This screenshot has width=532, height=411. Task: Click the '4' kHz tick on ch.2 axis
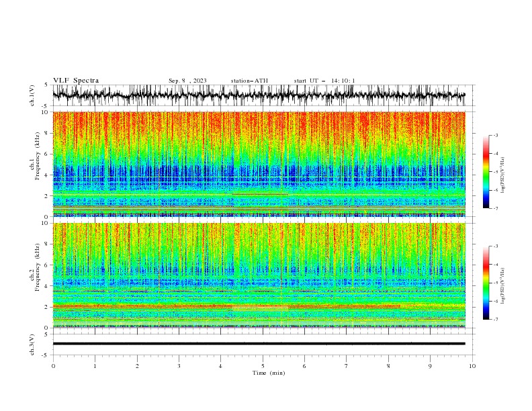pos(48,286)
